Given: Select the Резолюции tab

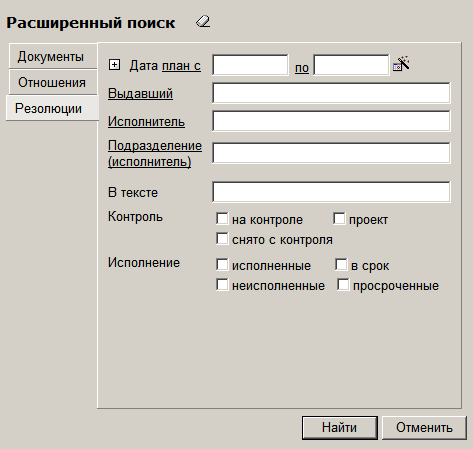Looking at the screenshot, I should point(52,108).
